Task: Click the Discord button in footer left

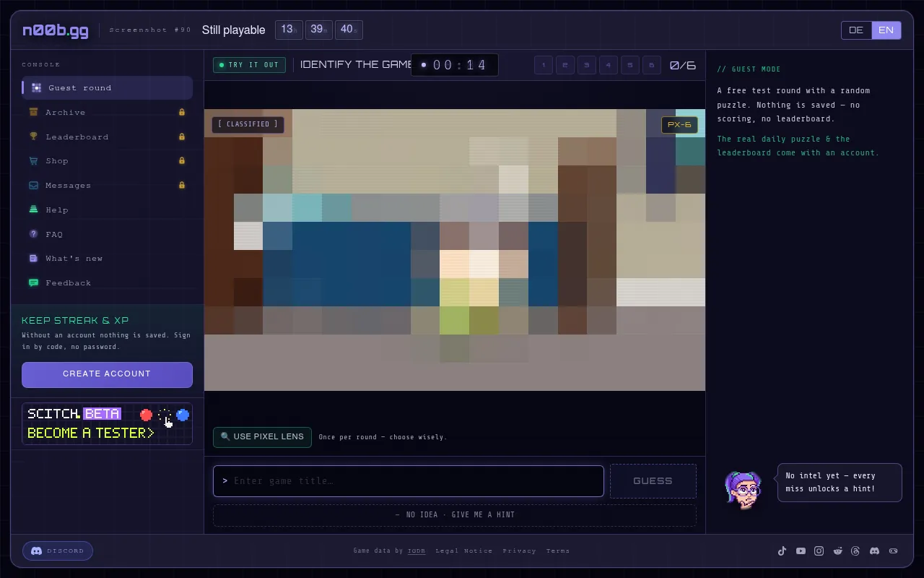Action: [x=58, y=551]
